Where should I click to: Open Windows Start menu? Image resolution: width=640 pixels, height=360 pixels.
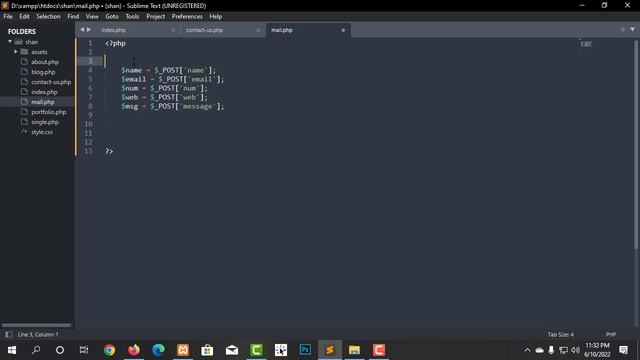pyautogui.click(x=12, y=350)
